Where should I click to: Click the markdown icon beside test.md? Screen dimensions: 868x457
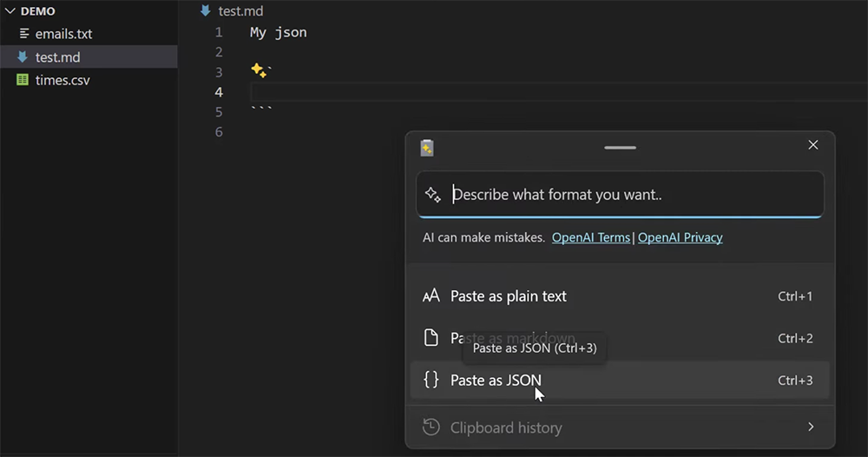pos(23,56)
